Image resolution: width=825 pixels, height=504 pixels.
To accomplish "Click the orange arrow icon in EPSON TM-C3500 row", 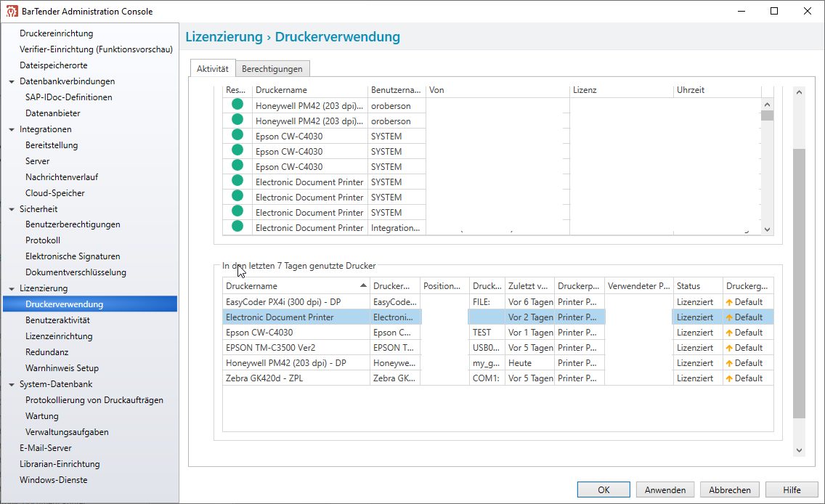I will pyautogui.click(x=729, y=349).
